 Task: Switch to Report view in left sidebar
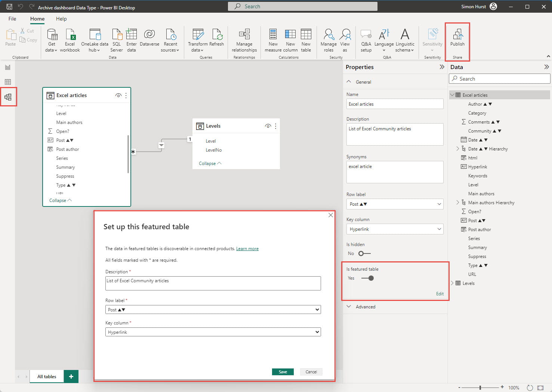pyautogui.click(x=8, y=67)
